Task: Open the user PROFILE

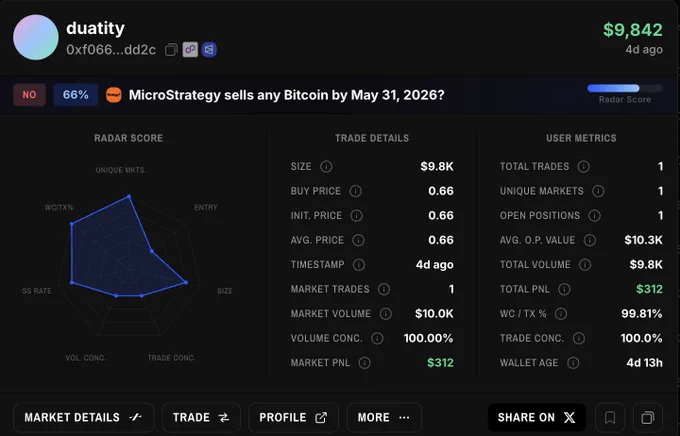Action: click(293, 418)
